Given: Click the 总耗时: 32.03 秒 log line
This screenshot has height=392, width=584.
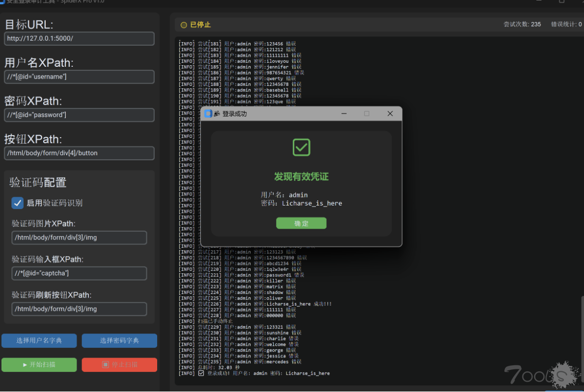Looking at the screenshot, I should tap(210, 367).
